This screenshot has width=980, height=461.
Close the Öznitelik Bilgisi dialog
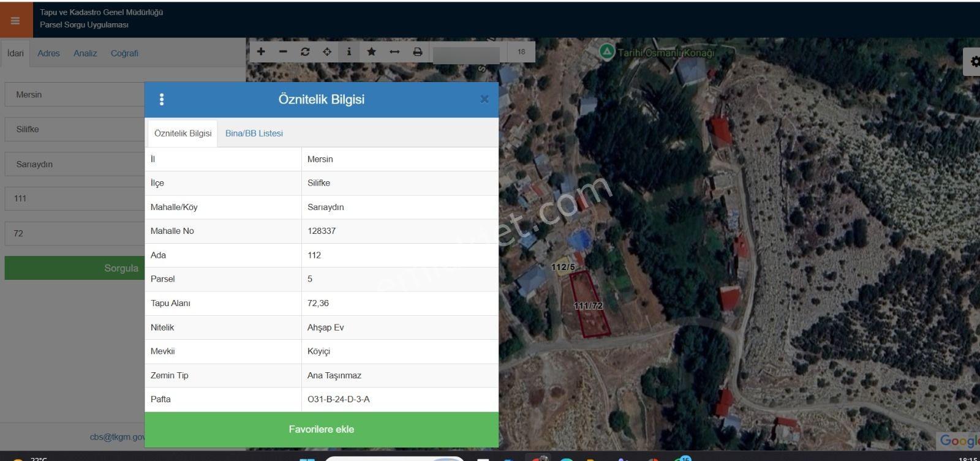484,99
